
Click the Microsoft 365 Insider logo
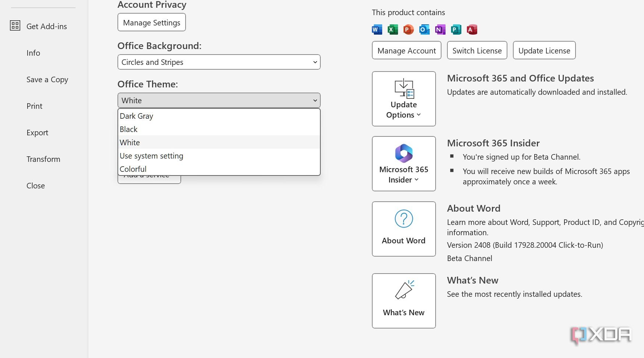coord(404,153)
